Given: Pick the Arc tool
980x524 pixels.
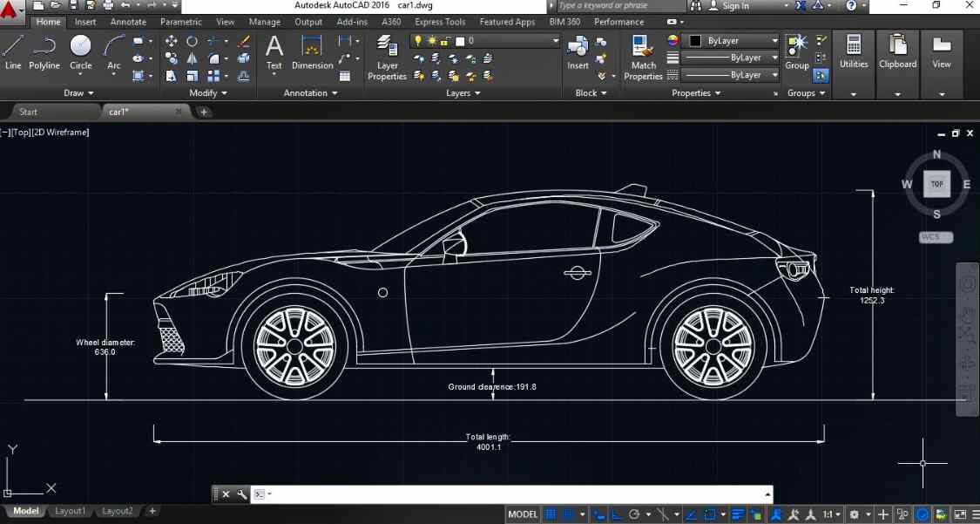Looking at the screenshot, I should (x=114, y=52).
